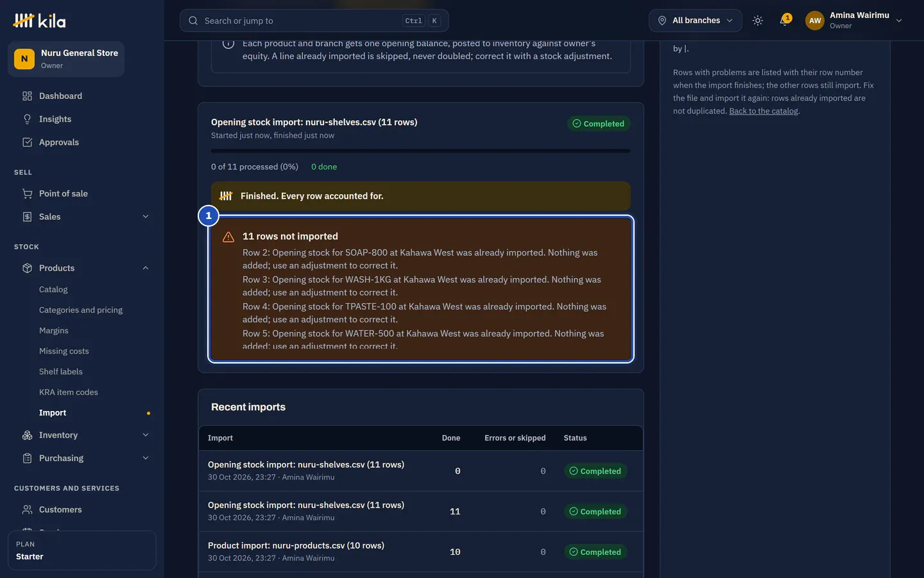Image resolution: width=924 pixels, height=578 pixels.
Task: Open KRA item codes
Action: (69, 392)
